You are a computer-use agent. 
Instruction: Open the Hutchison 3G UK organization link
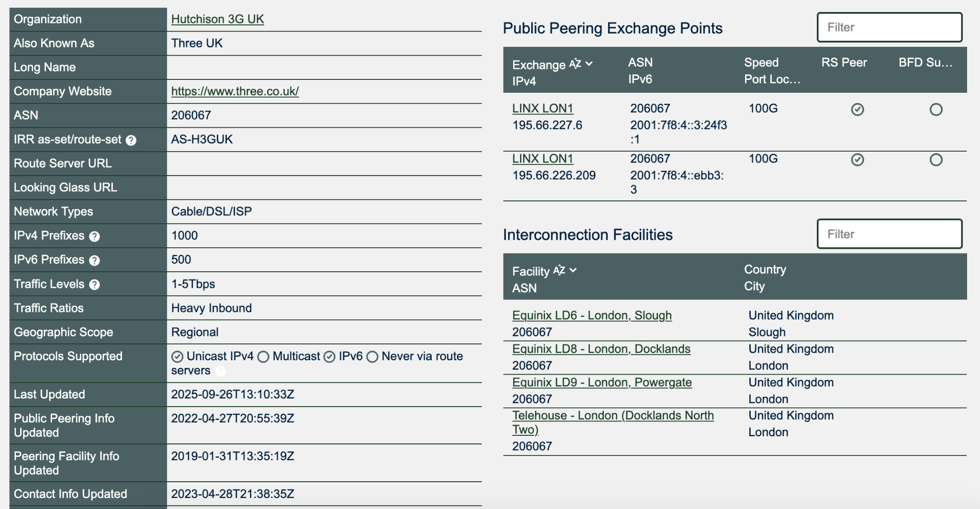click(217, 19)
